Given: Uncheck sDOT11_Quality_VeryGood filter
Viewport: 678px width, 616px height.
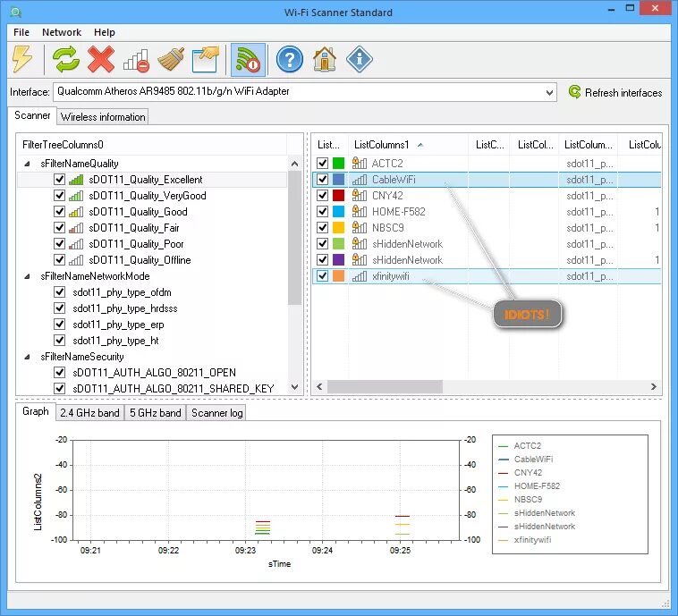Looking at the screenshot, I should (59, 196).
